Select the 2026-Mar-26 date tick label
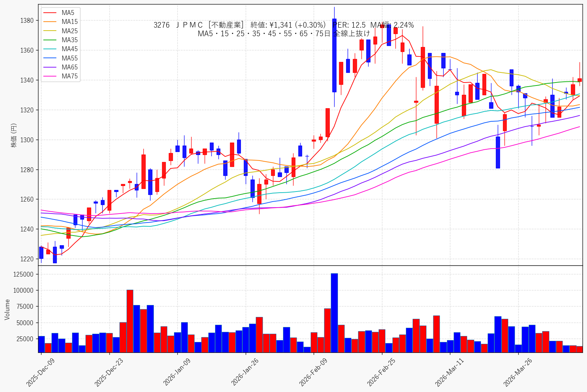The height and width of the screenshot is (392, 587). point(518,372)
